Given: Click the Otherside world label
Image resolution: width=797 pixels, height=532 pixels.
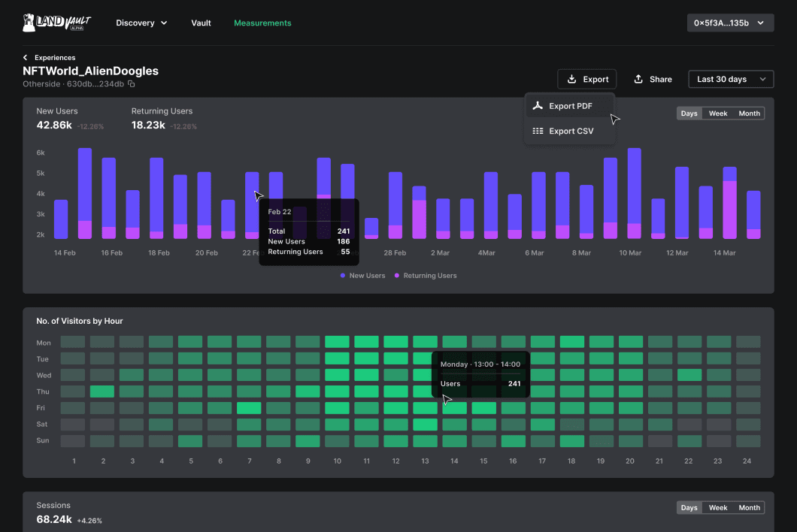Looking at the screenshot, I should pyautogui.click(x=41, y=84).
